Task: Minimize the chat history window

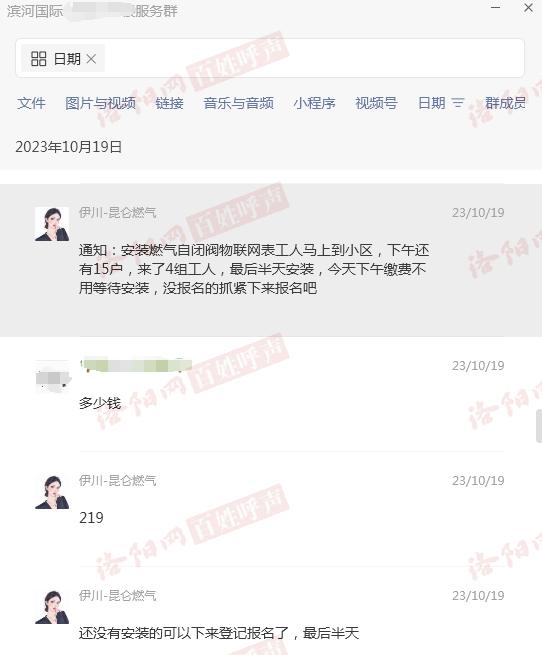Action: coord(496,8)
